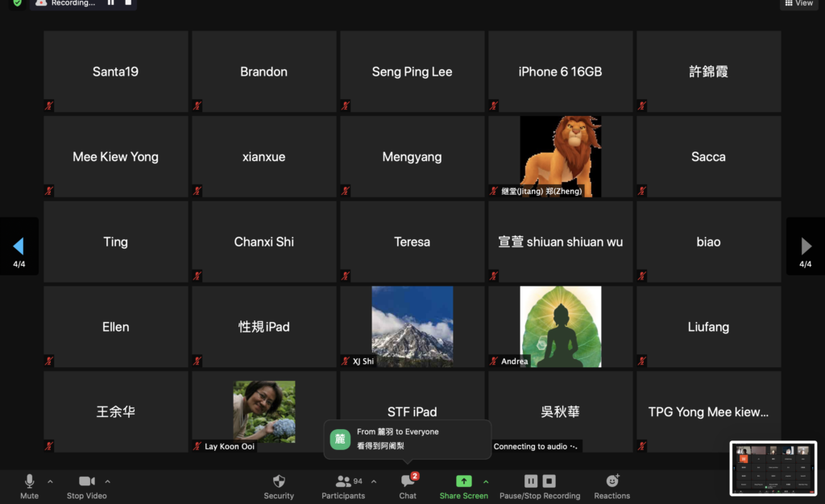Click the participant name 吳秋華
825x504 pixels.
561,411
